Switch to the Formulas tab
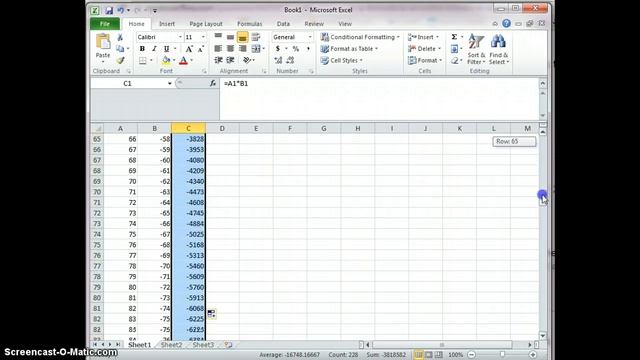Viewport: 640px width, 360px height. point(249,24)
